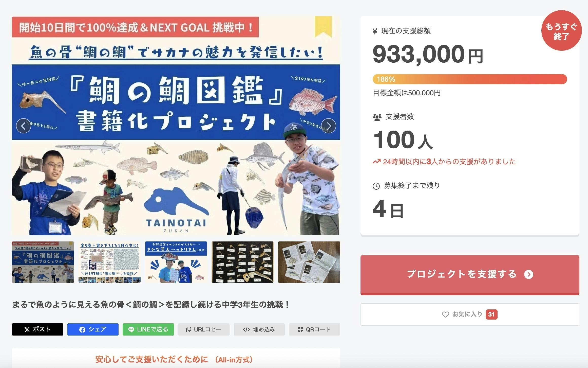Screen dimensions: 588x368
Task: Share the project on Facebook
Action: click(x=93, y=329)
